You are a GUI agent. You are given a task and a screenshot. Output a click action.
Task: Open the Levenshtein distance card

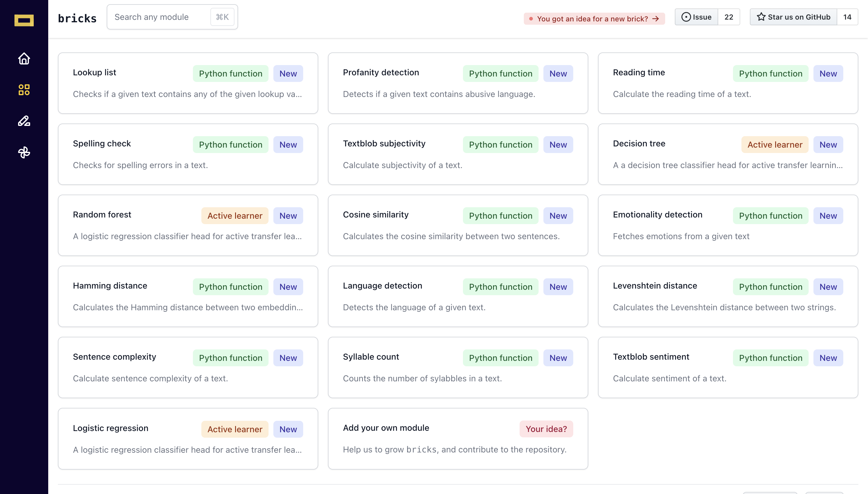[x=728, y=296]
